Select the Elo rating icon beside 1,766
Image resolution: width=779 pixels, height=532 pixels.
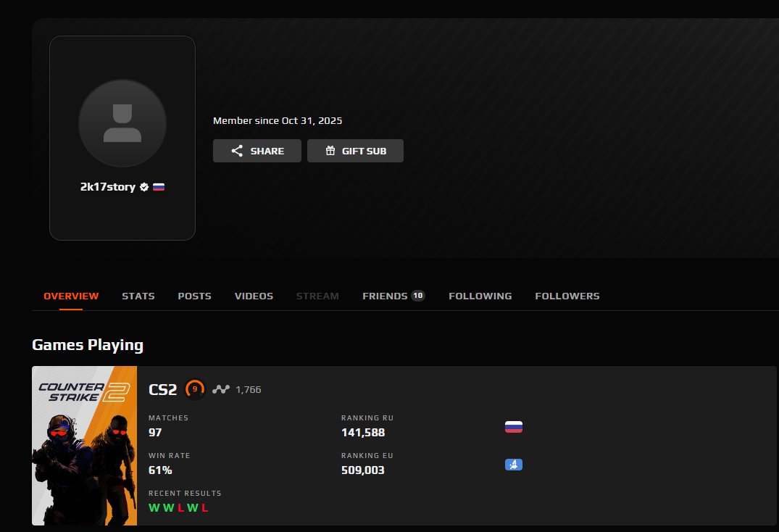pos(220,389)
